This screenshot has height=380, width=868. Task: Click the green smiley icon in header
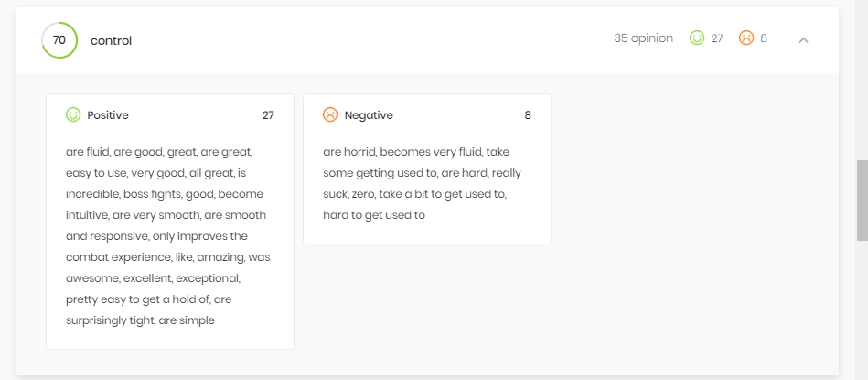coord(696,38)
